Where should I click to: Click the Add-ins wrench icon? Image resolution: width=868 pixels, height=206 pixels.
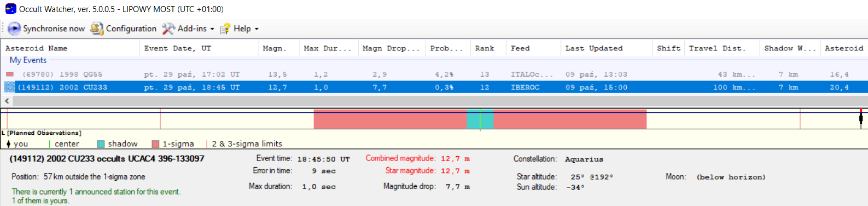click(x=168, y=28)
